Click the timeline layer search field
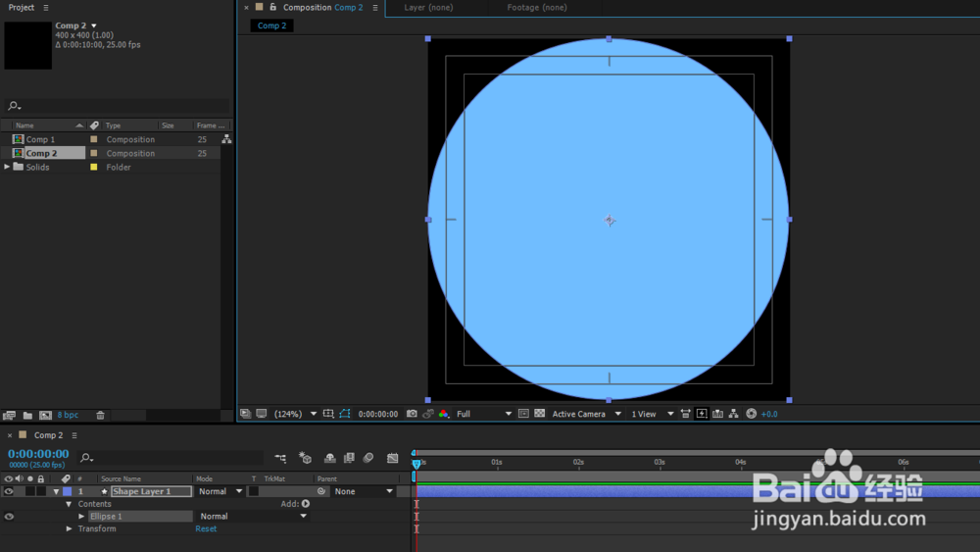The height and width of the screenshot is (552, 980). point(171,458)
